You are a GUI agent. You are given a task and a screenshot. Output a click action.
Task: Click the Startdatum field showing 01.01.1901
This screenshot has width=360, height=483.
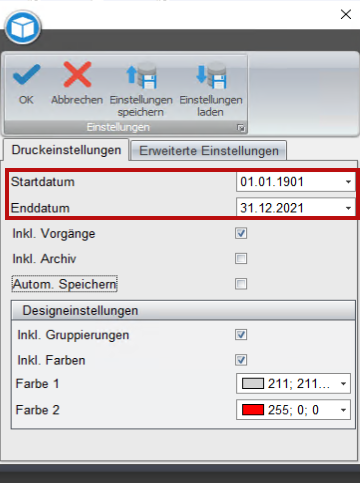pos(296,182)
